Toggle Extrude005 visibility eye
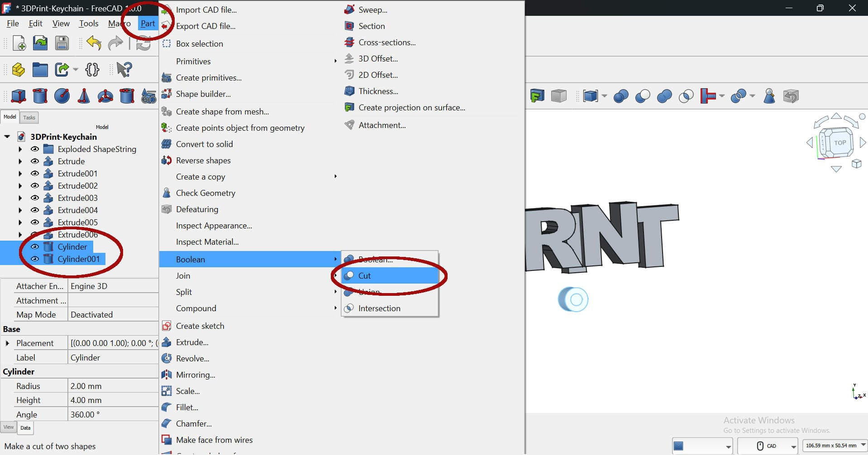 34,222
